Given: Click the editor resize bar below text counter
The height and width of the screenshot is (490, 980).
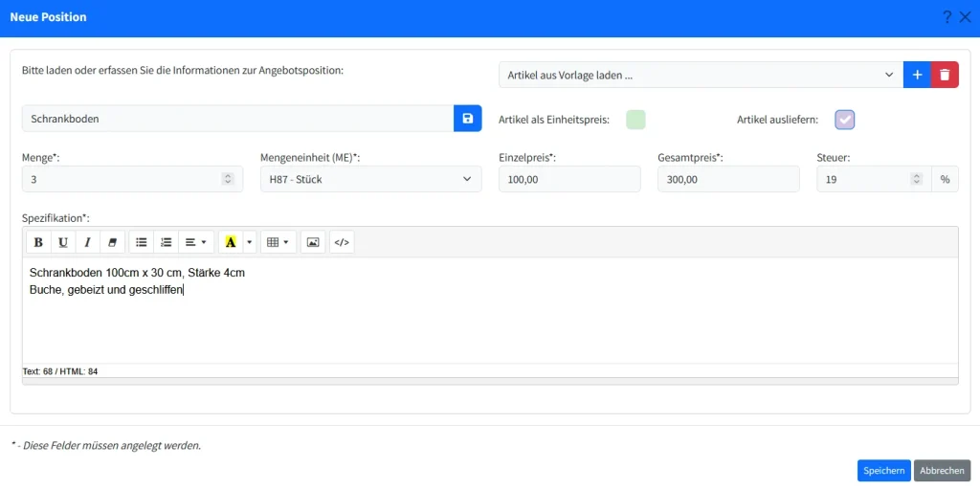Looking at the screenshot, I should [490, 381].
